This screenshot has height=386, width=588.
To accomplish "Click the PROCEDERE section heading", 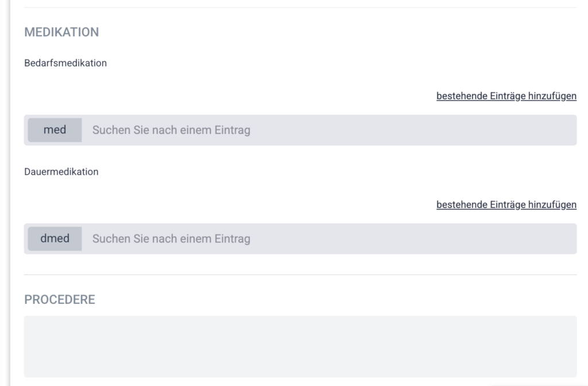I will coord(60,299).
